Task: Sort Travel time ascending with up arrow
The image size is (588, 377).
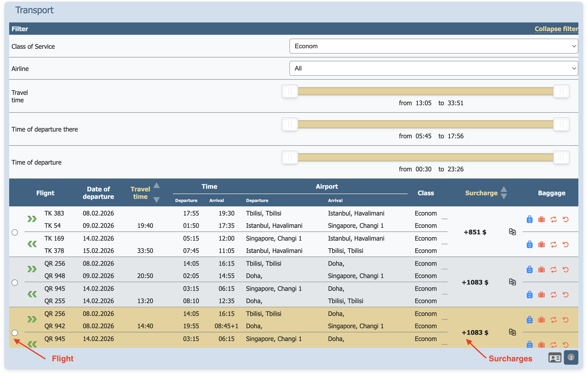Action: click(x=157, y=186)
